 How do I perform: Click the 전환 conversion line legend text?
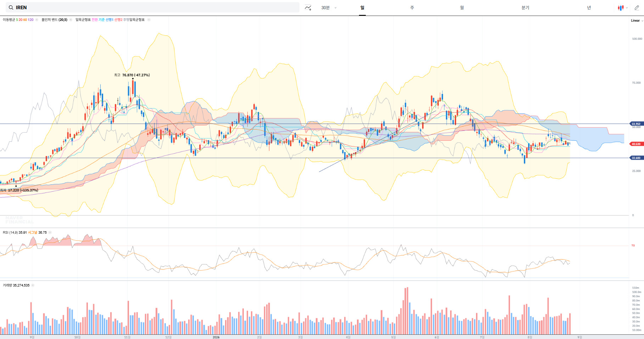coord(95,20)
